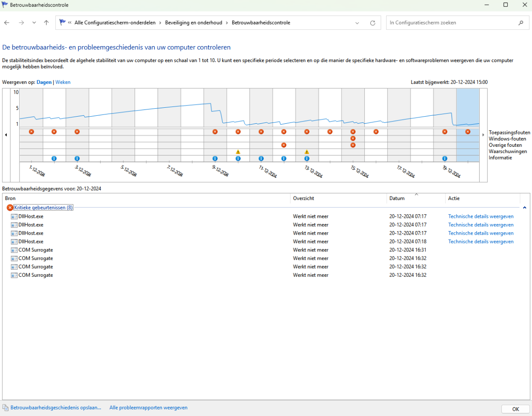Select the Windows-fouten error icon on 15-12-2024
This screenshot has width=532, height=416.
click(353, 138)
